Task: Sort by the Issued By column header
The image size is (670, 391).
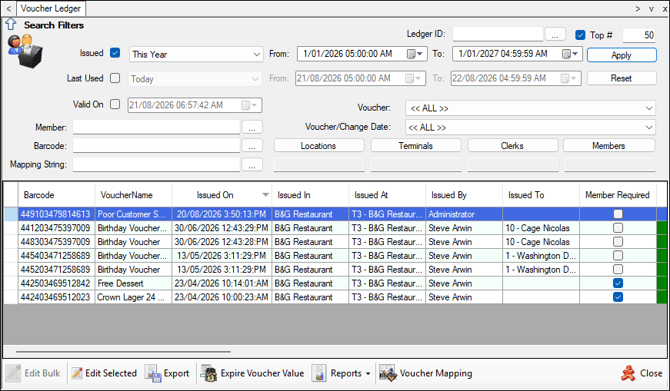Action: [x=464, y=195]
